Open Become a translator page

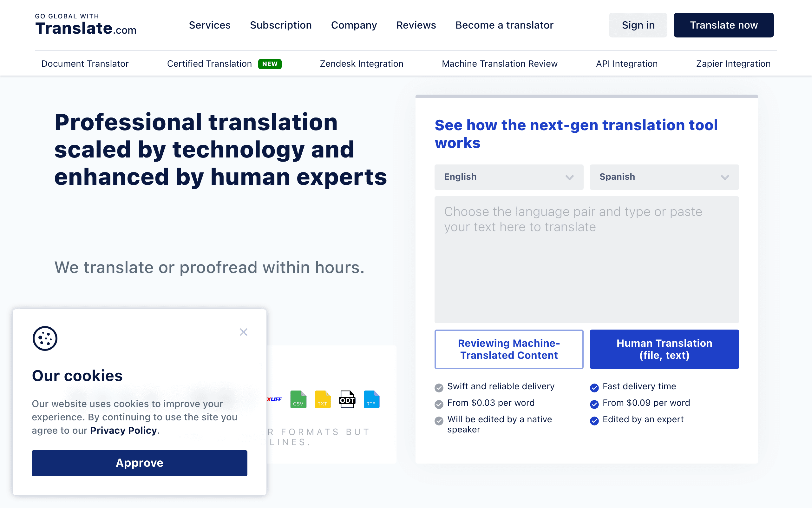coord(504,25)
